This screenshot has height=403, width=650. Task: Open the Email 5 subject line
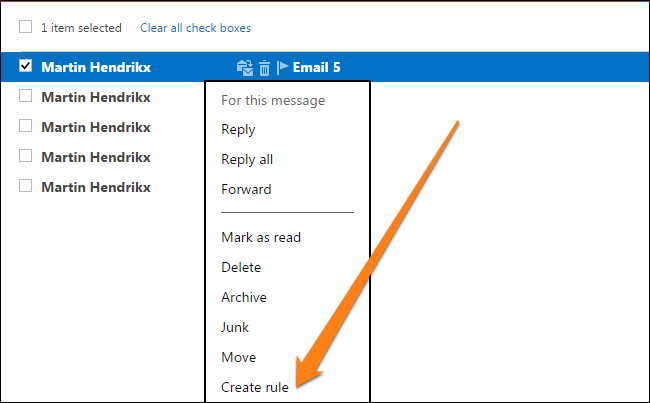point(316,67)
